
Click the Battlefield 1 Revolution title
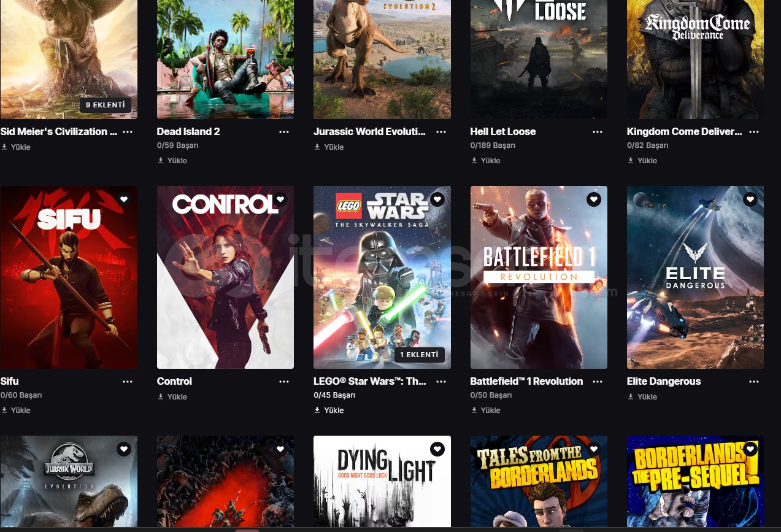pyautogui.click(x=526, y=381)
